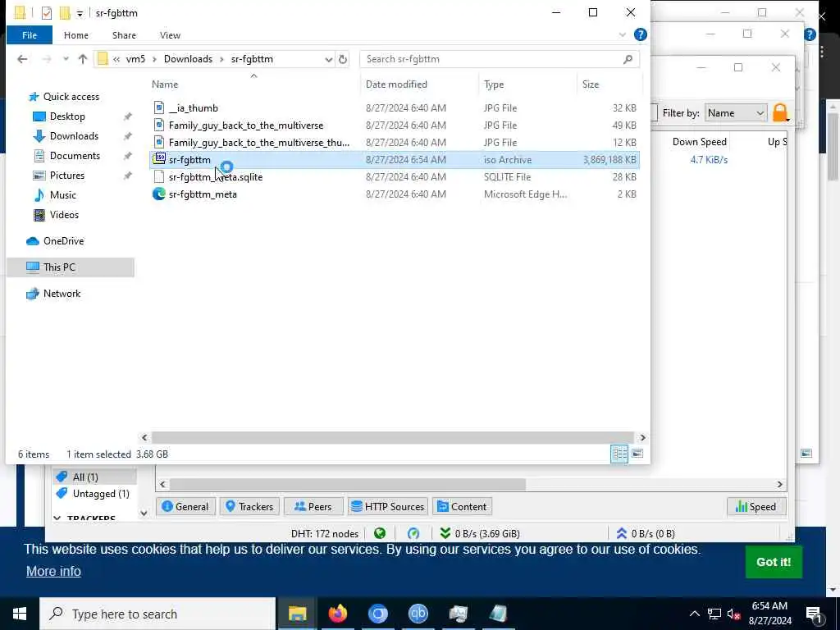Open the Home ribbon tab
The height and width of the screenshot is (630, 840).
click(76, 35)
